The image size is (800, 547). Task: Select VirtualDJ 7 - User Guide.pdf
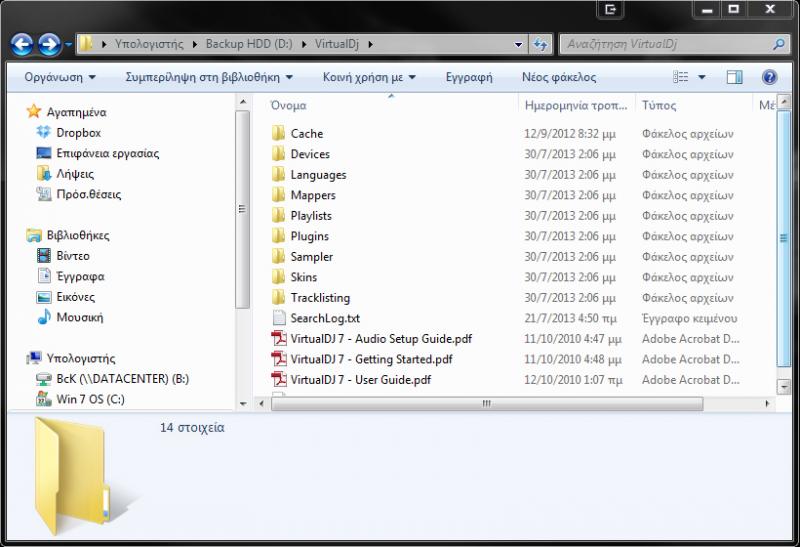click(352, 380)
